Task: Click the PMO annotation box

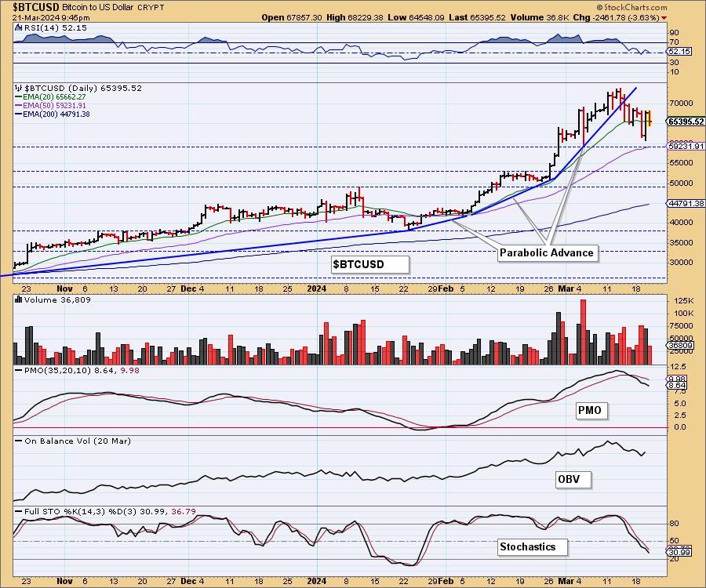Action: click(590, 410)
